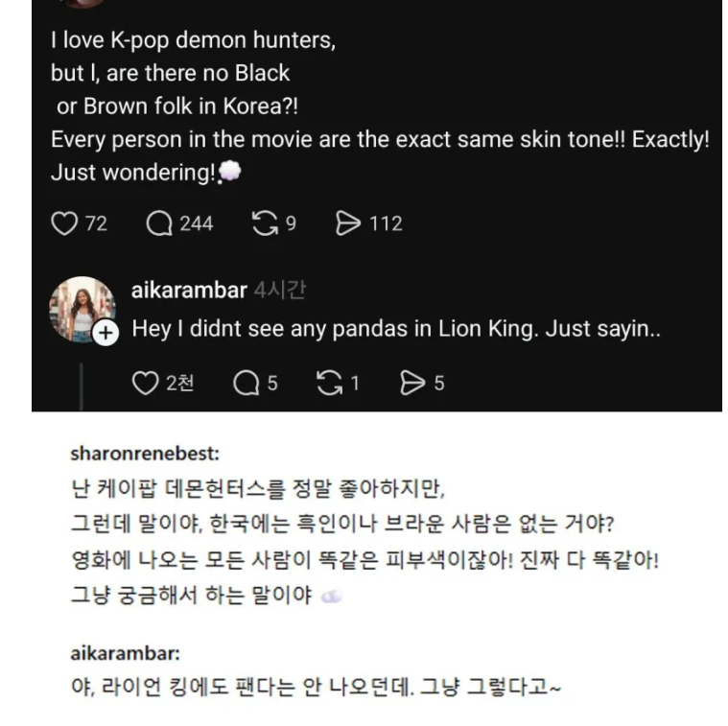Select the translated aikarambar name label
Image resolution: width=728 pixels, height=726 pixels.
click(x=125, y=653)
